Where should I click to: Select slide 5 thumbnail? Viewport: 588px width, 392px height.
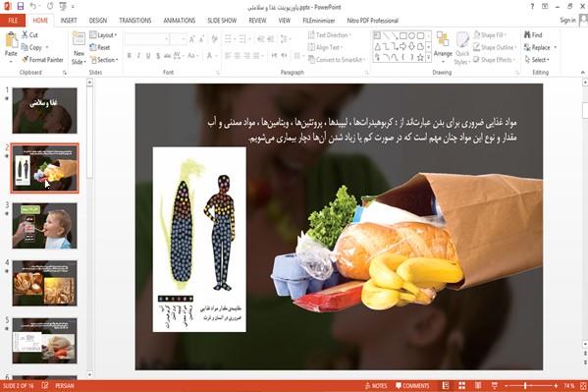pos(44,341)
